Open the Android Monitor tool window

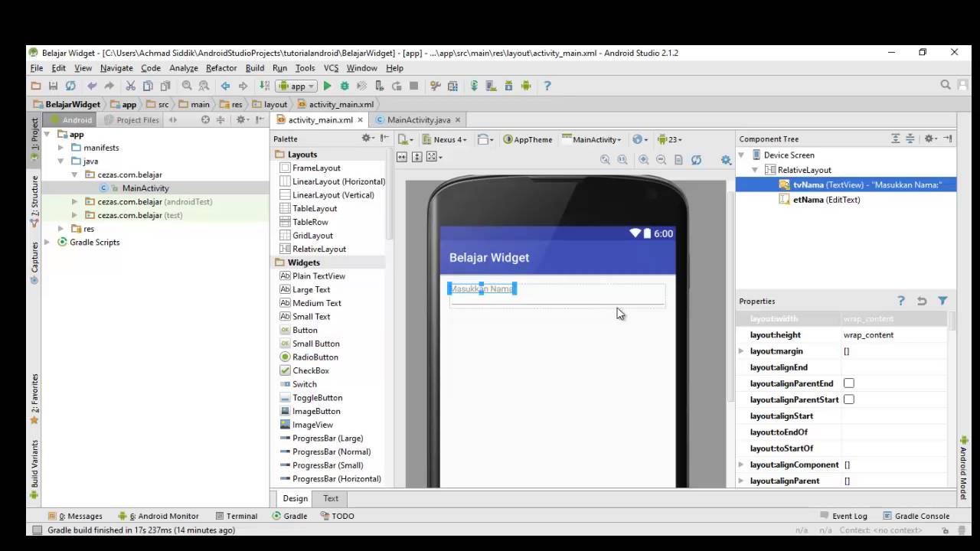tap(158, 516)
